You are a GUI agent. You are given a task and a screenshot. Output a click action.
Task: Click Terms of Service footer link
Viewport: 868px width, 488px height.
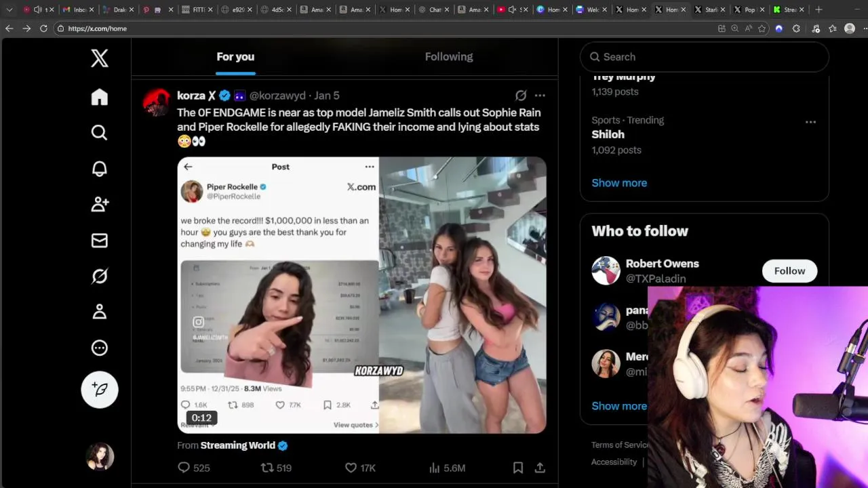pyautogui.click(x=620, y=445)
